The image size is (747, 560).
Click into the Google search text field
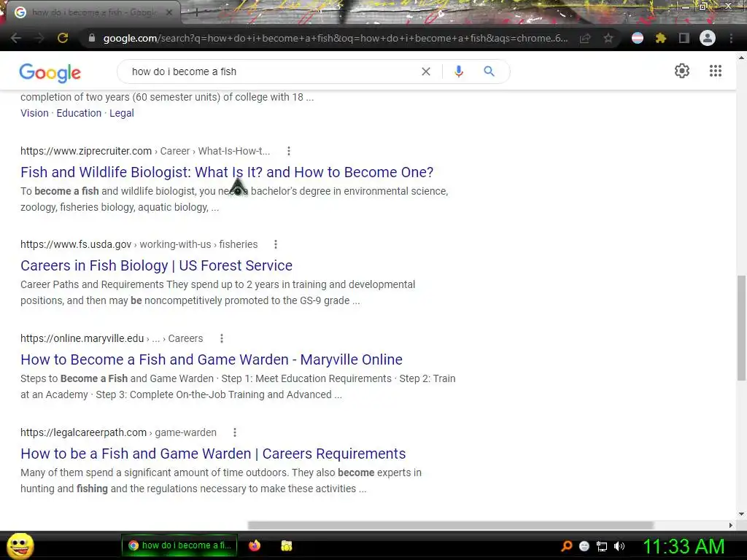pyautogui.click(x=271, y=71)
